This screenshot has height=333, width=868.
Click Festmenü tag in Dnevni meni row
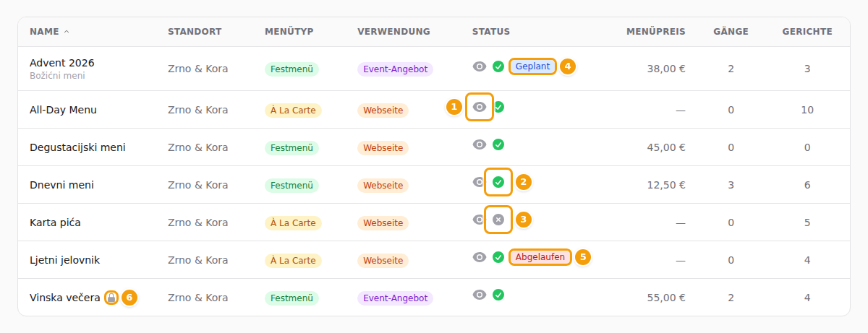(292, 185)
